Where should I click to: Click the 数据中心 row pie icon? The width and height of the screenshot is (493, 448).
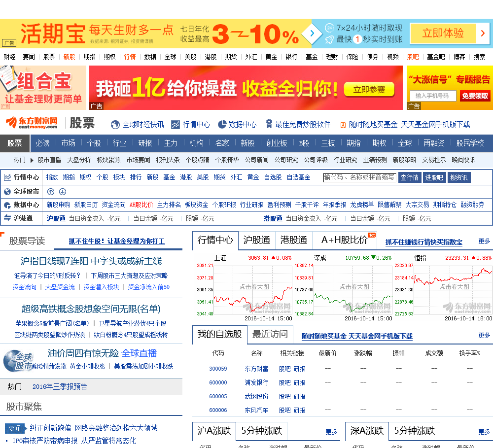click(7, 205)
